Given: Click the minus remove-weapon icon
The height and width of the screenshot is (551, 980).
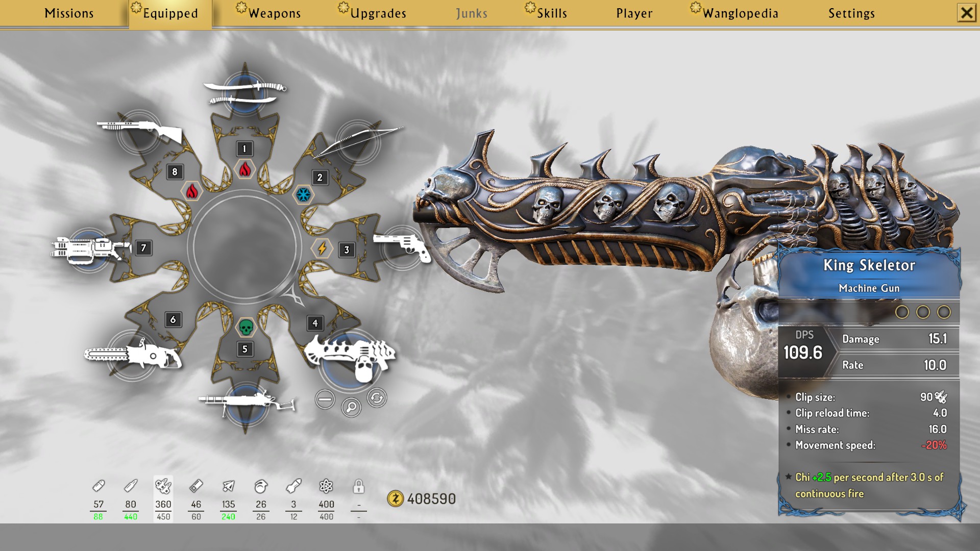Looking at the screenshot, I should [x=325, y=399].
